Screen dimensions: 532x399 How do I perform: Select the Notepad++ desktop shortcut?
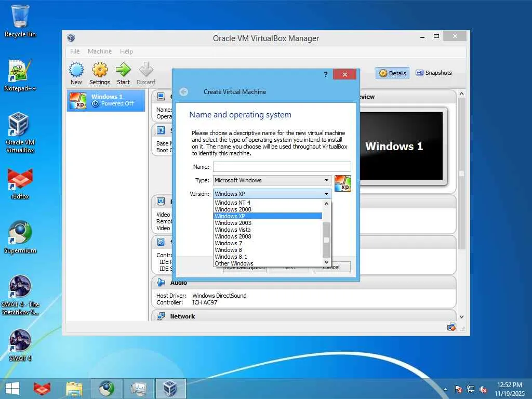[20, 75]
